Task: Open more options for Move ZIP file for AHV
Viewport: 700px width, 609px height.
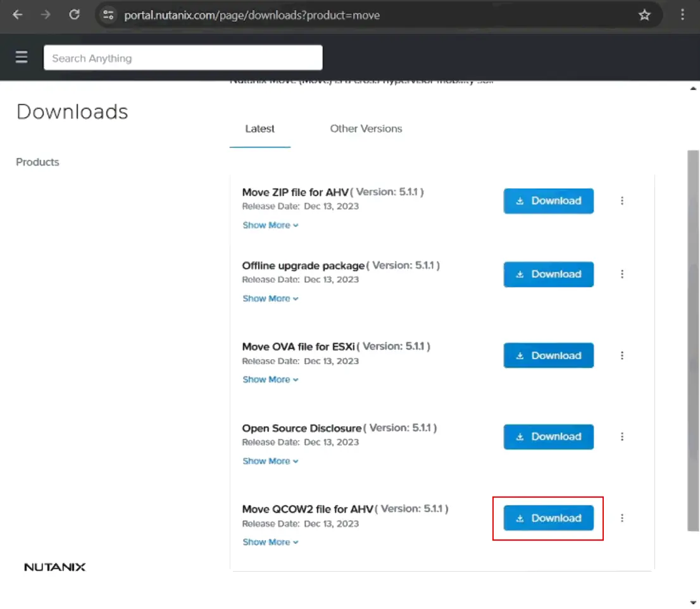Action: 622,200
